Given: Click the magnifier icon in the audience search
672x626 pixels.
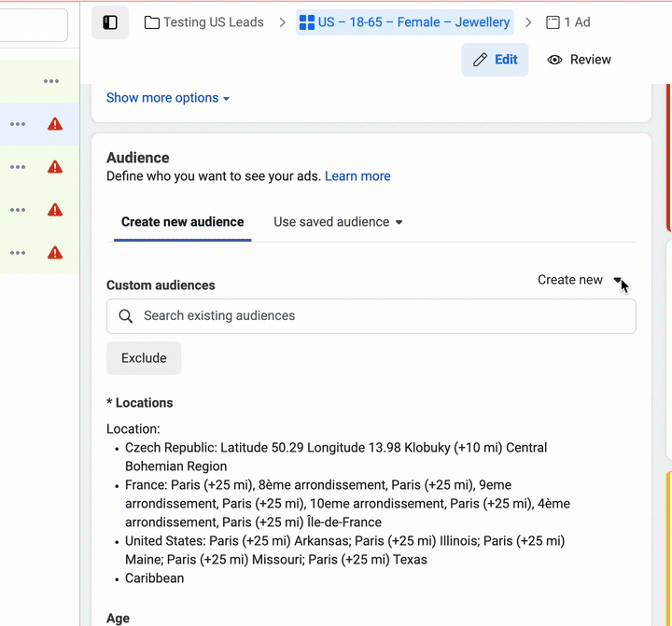Looking at the screenshot, I should coord(126,316).
